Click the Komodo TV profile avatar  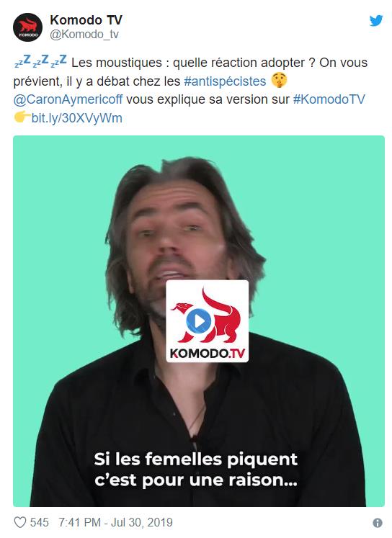coord(27,27)
